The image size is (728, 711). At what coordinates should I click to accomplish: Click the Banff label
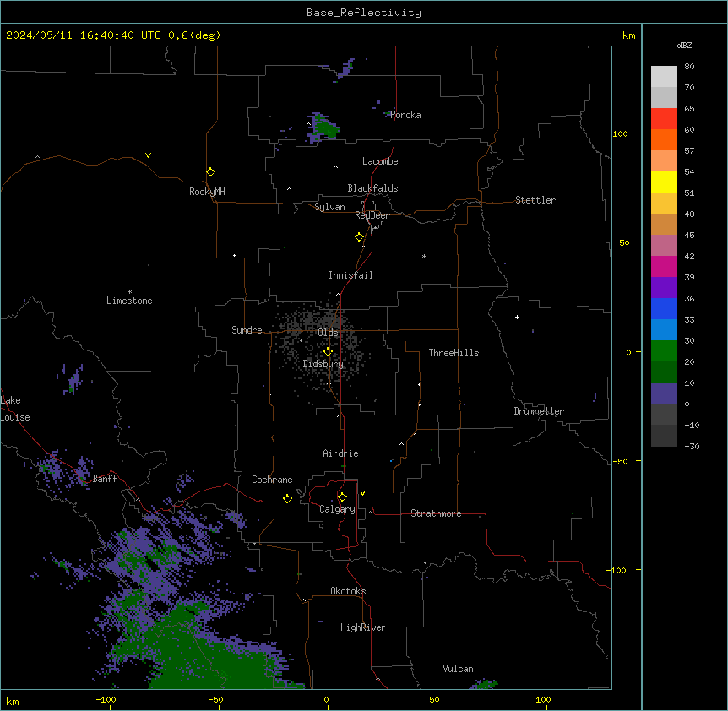tap(105, 479)
